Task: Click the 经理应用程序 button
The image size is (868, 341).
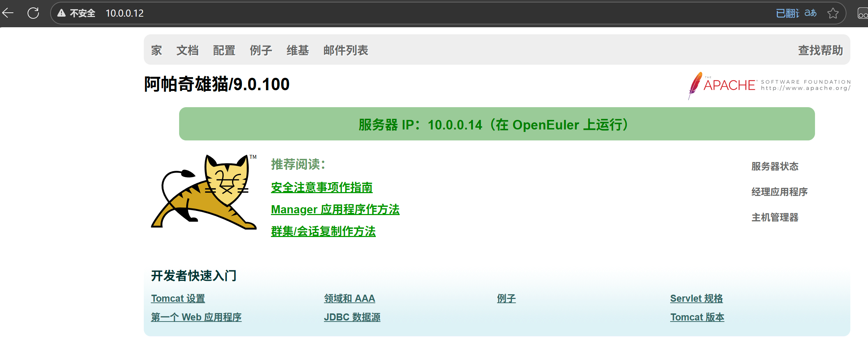Action: (x=779, y=192)
